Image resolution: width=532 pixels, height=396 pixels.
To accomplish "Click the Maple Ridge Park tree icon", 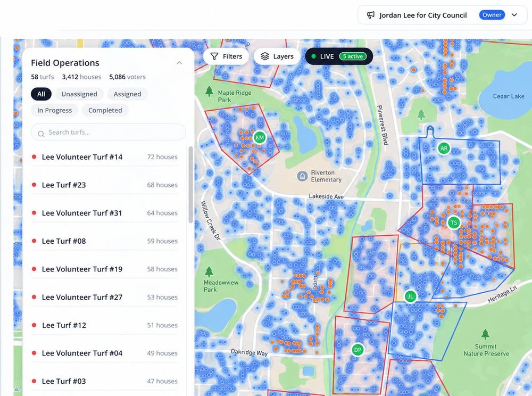I will [209, 91].
